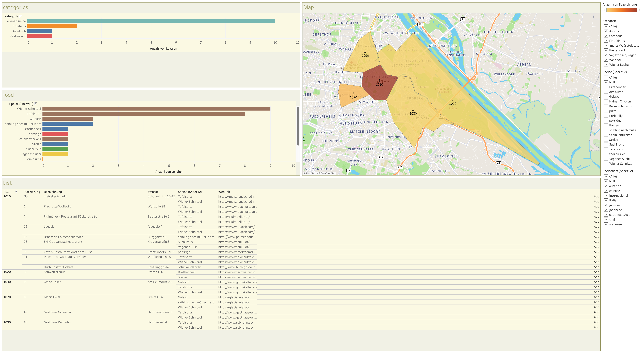Click the A-Z sort icon by PLZ
Viewport: 644px width, 354px height.
[16, 192]
